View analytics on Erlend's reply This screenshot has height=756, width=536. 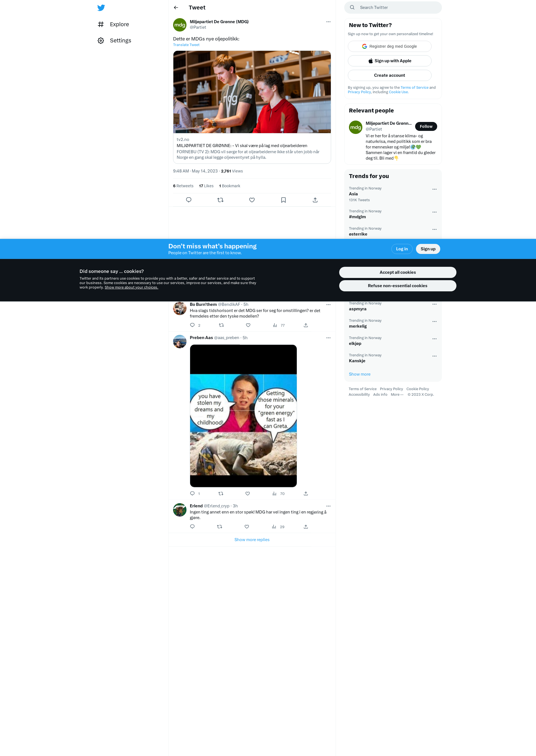278,527
